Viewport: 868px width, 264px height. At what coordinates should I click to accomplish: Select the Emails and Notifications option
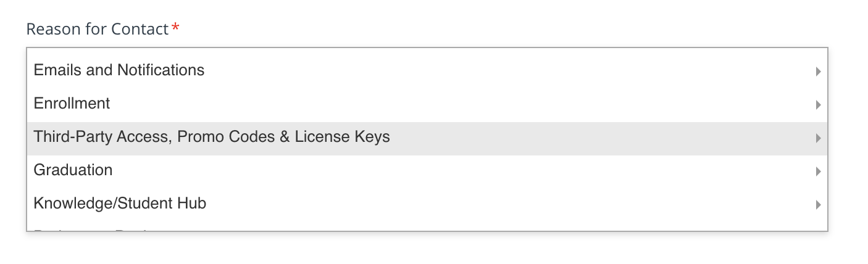119,70
